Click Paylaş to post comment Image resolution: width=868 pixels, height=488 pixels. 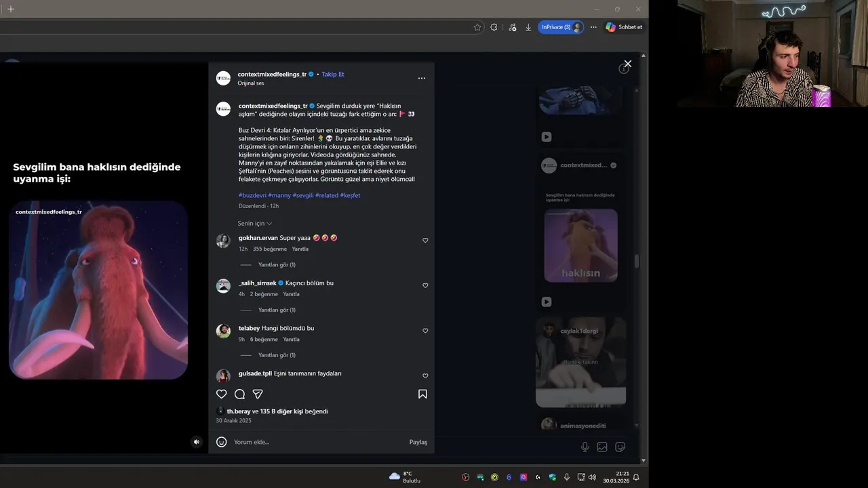pyautogui.click(x=418, y=442)
